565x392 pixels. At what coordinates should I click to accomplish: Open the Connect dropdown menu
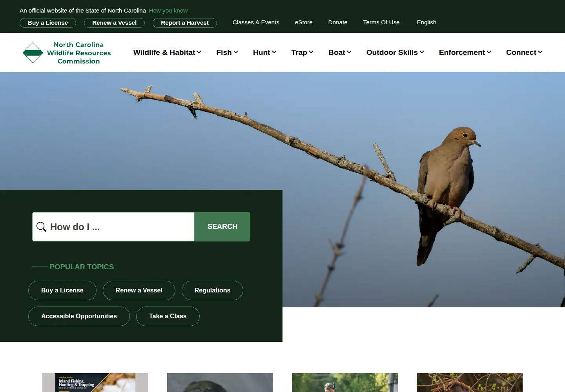(524, 52)
